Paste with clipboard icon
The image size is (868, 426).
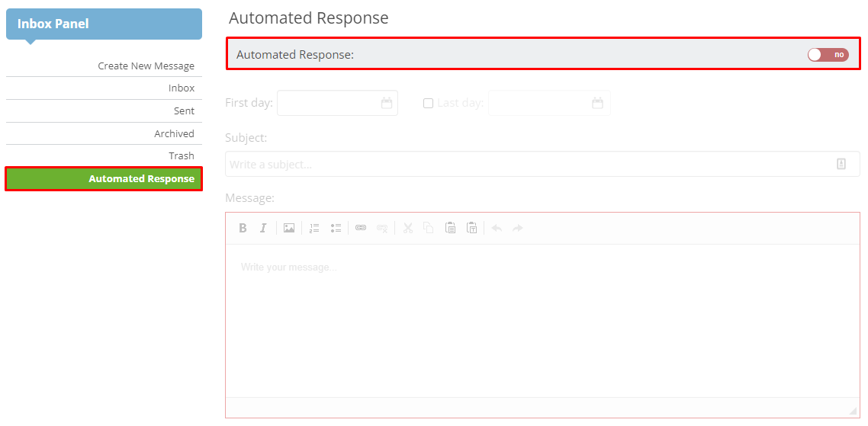[x=451, y=228]
